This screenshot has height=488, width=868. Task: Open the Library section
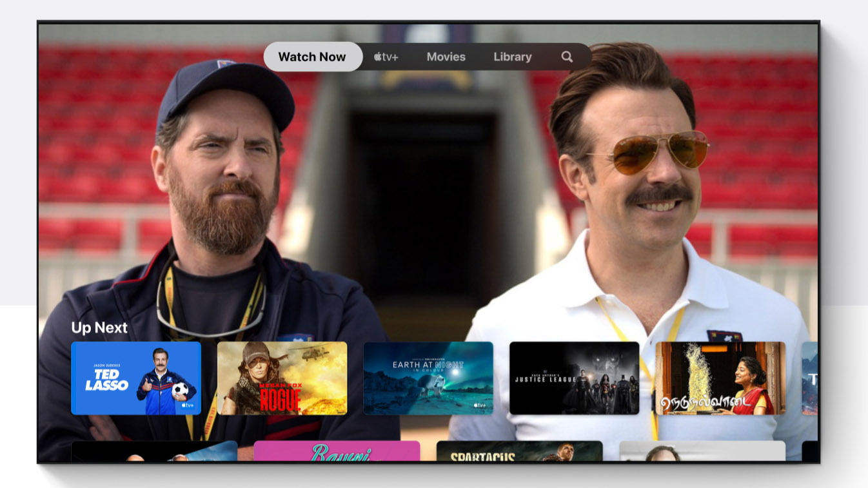tap(512, 57)
